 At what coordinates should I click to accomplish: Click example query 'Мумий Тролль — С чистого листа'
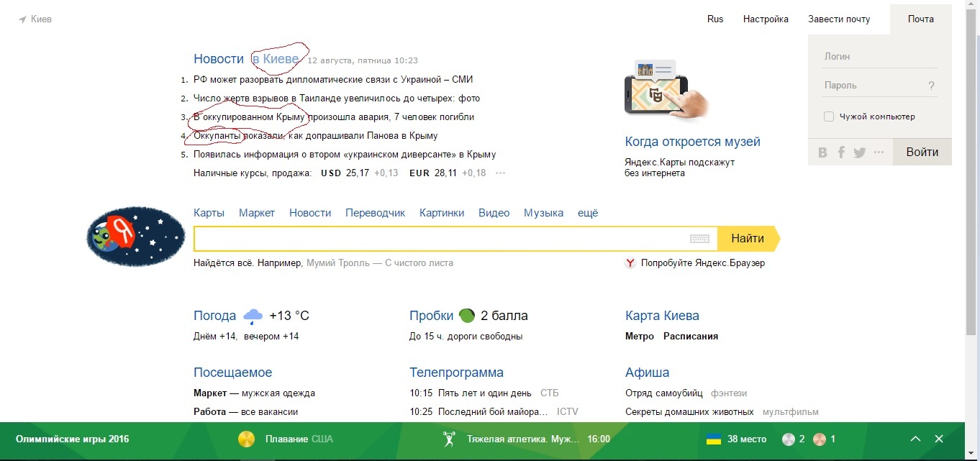[380, 263]
